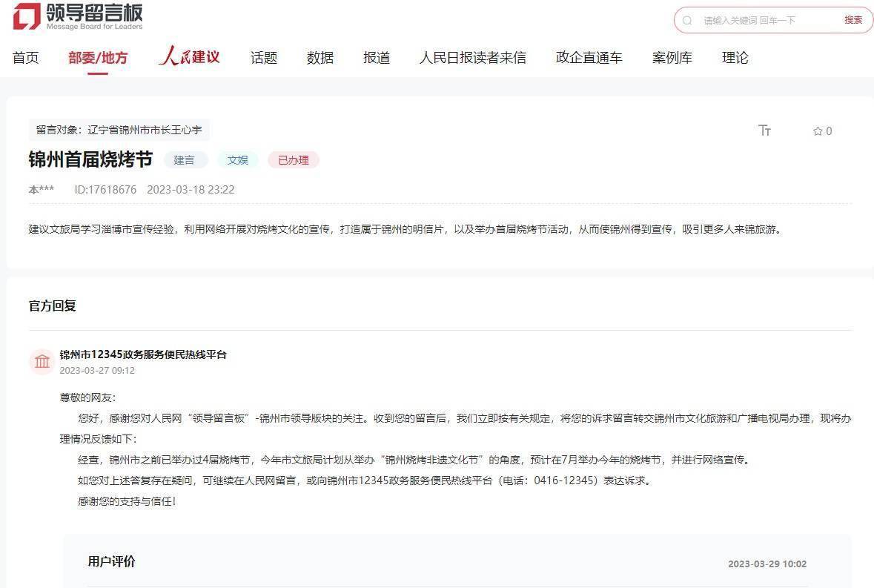This screenshot has height=588, width=874.
Task: Navigate to 政企直通车 section
Action: 589,58
